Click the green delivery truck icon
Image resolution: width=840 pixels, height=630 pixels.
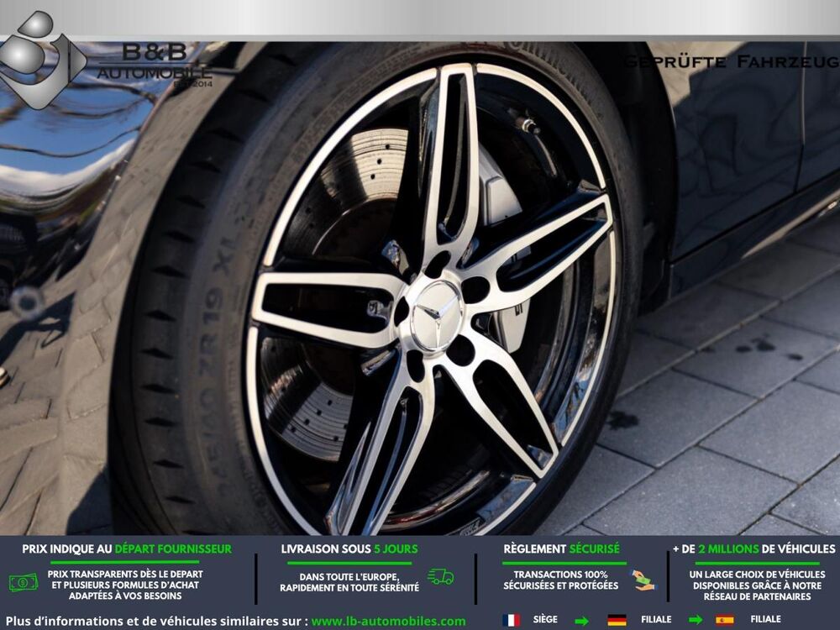(x=441, y=576)
